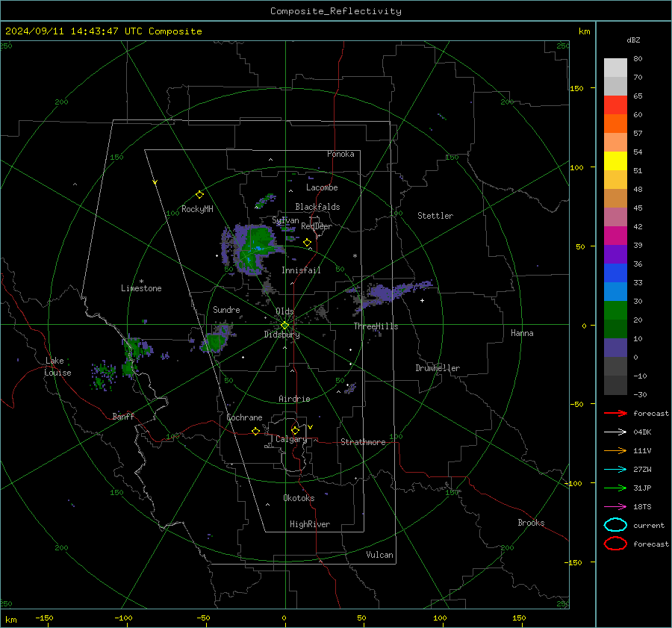The width and height of the screenshot is (672, 628).
Task: Click the white 04DK arrow icon
Action: tap(615, 432)
